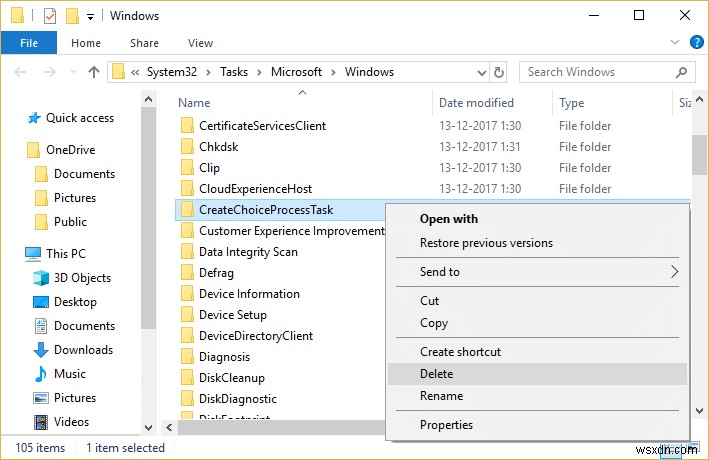Choose Rename in the context menu

pyautogui.click(x=441, y=396)
